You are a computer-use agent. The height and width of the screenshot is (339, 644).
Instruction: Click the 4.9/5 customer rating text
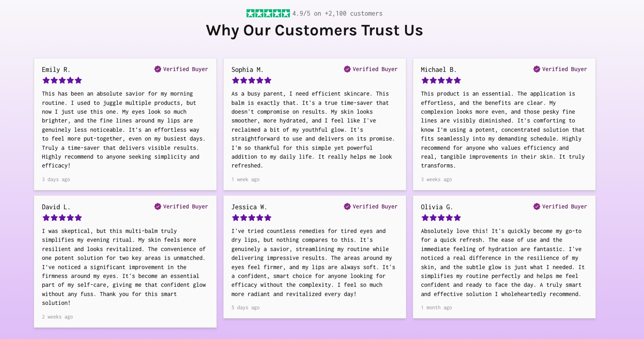point(337,14)
